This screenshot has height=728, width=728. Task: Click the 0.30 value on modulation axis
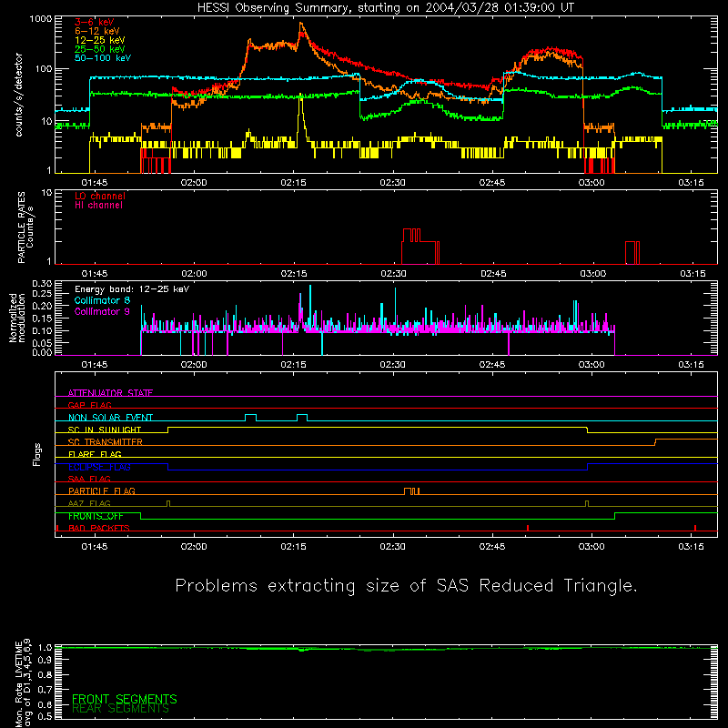pyautogui.click(x=42, y=284)
